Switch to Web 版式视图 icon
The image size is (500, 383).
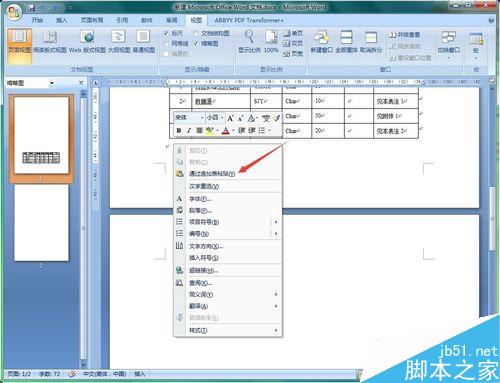tap(87, 42)
